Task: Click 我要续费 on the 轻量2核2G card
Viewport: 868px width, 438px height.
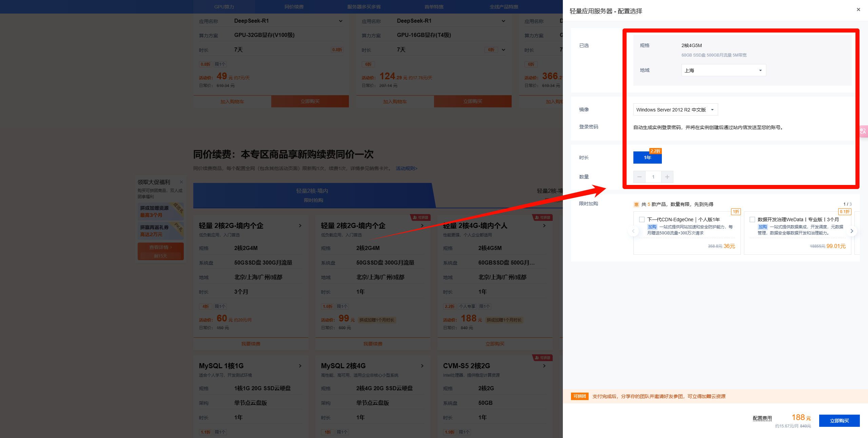Action: pyautogui.click(x=251, y=343)
